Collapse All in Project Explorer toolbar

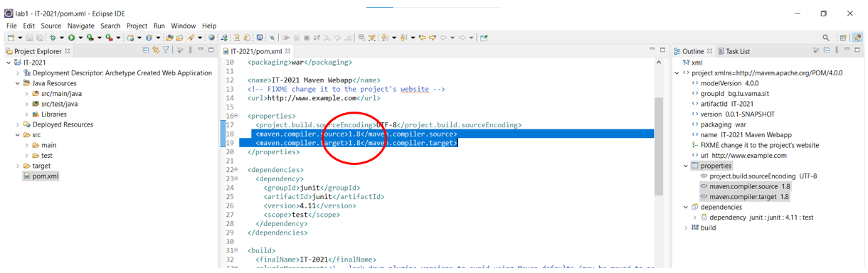[x=146, y=50]
